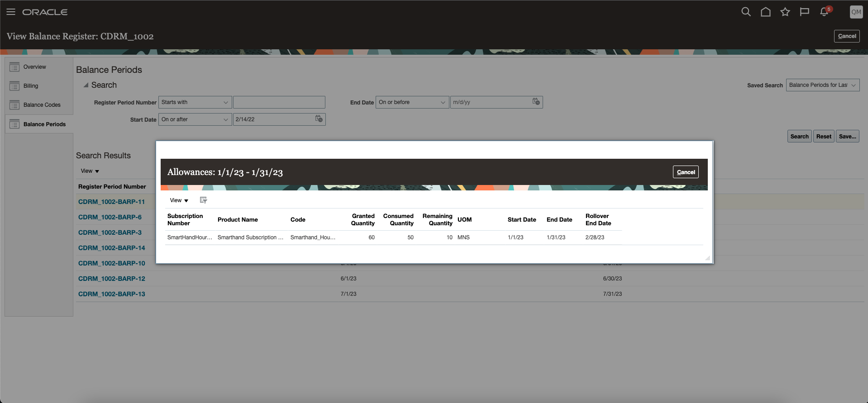Click the UOM value MNS
Image resolution: width=868 pixels, height=403 pixels.
pos(463,237)
